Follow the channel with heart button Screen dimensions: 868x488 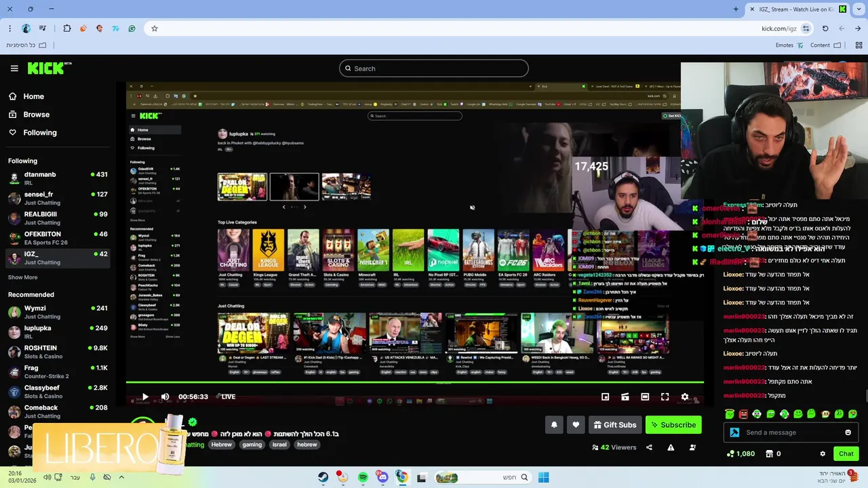pos(576,425)
